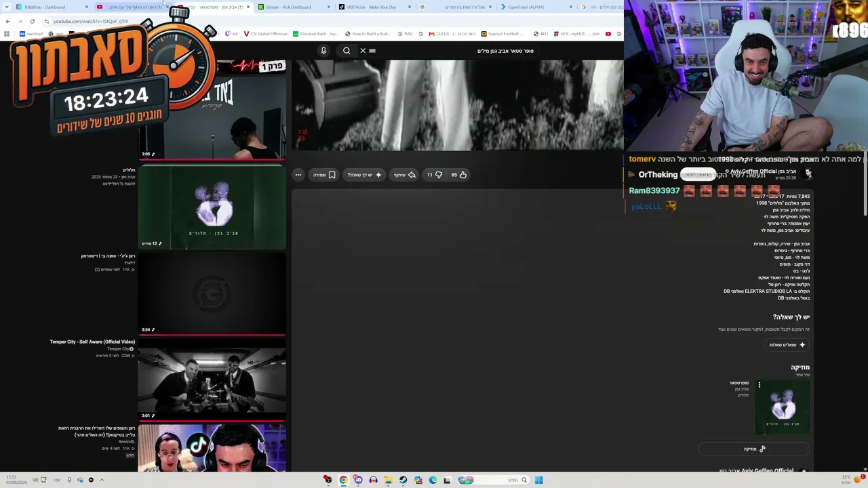Open Google Chrome from the taskbar
This screenshot has height=488, width=868.
pyautogui.click(x=343, y=480)
